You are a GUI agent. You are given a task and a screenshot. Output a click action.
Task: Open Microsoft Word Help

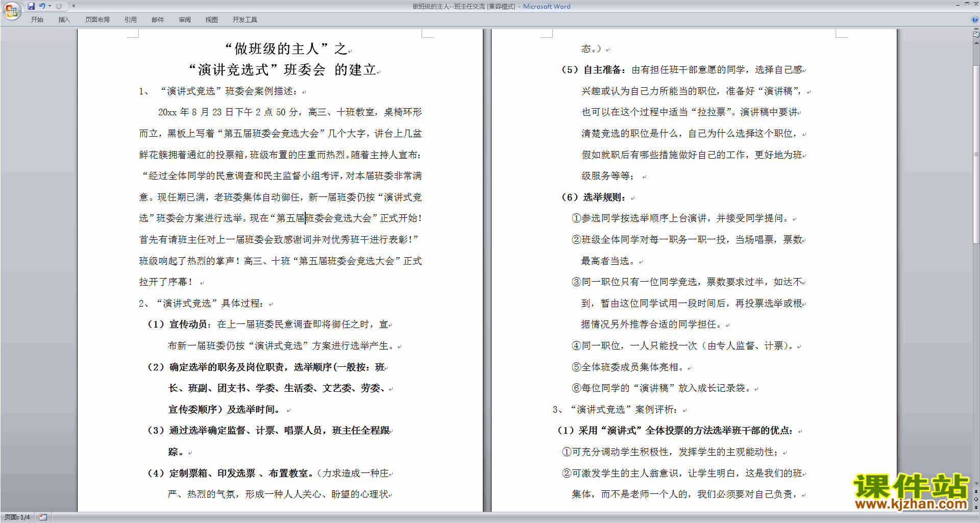coord(974,19)
